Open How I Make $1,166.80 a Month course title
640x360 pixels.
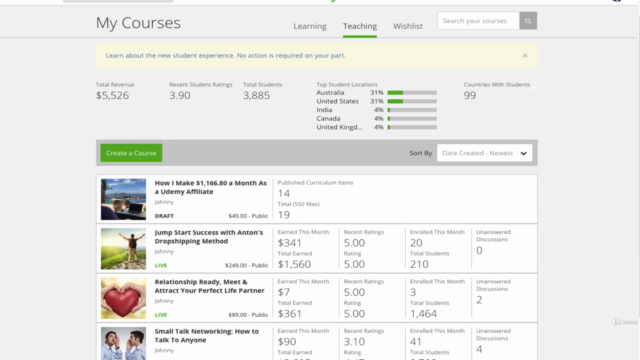[x=211, y=187]
